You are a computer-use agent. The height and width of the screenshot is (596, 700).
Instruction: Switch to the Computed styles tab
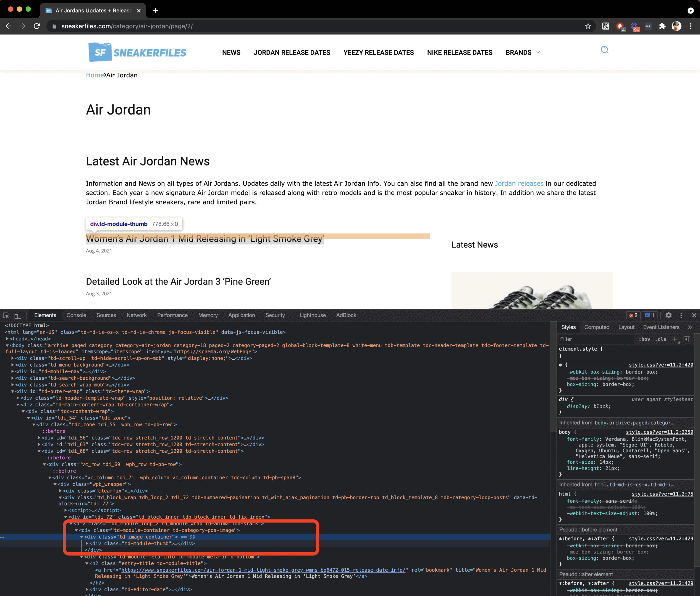(597, 327)
